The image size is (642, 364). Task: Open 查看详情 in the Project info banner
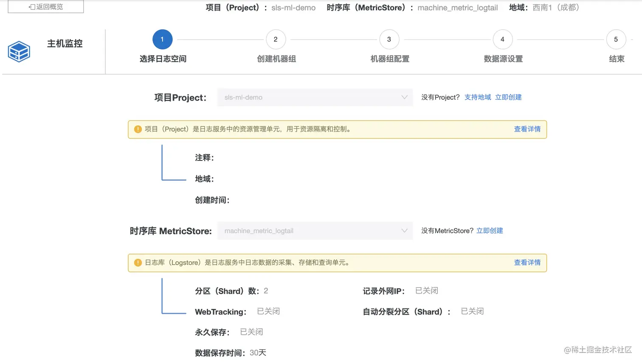click(x=527, y=129)
